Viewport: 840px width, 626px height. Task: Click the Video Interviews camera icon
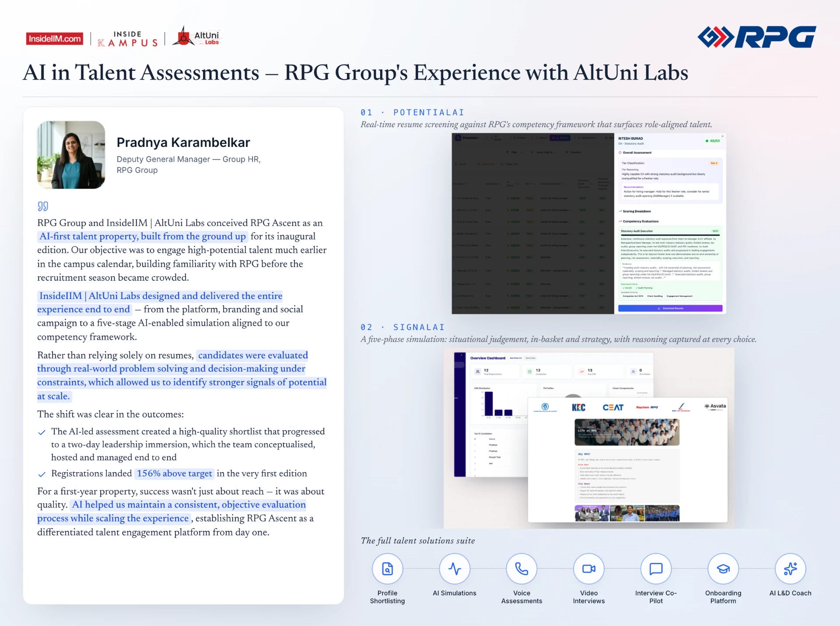click(589, 569)
